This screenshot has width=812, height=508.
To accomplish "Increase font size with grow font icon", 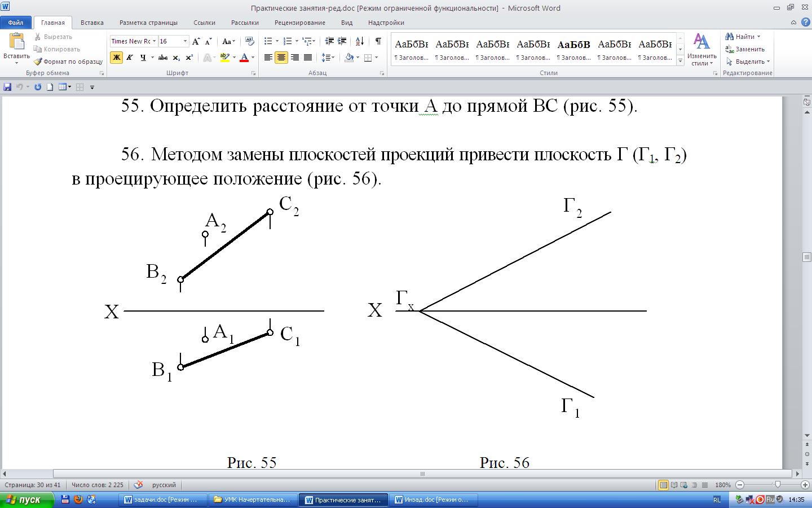I will 196,41.
